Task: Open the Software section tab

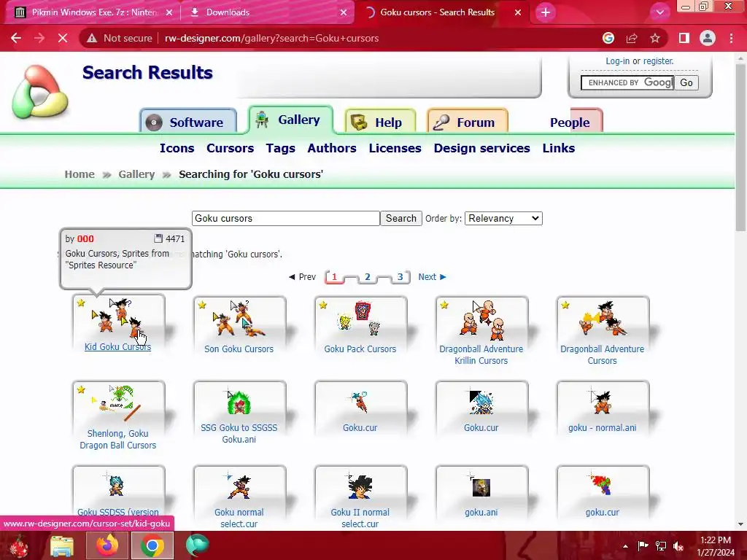Action: coord(188,122)
